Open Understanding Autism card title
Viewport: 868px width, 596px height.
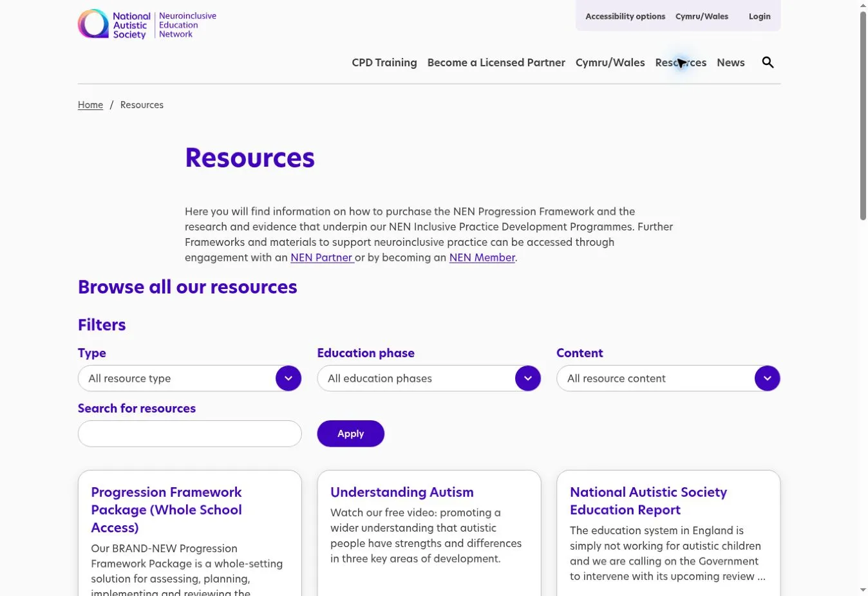tap(402, 492)
